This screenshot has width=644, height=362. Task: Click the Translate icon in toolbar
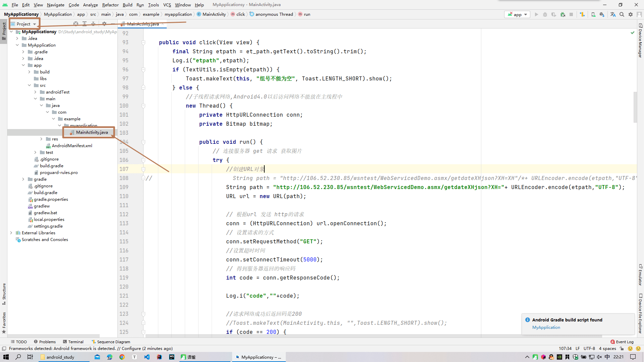click(613, 14)
